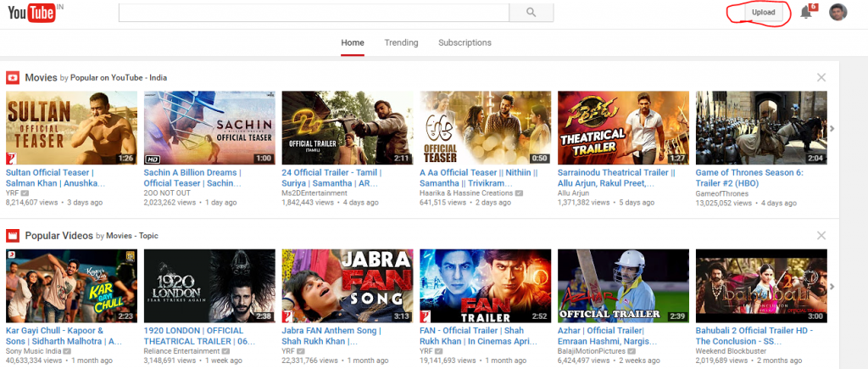The height and width of the screenshot is (369, 868).
Task: Open the notifications bell
Action: tap(806, 12)
